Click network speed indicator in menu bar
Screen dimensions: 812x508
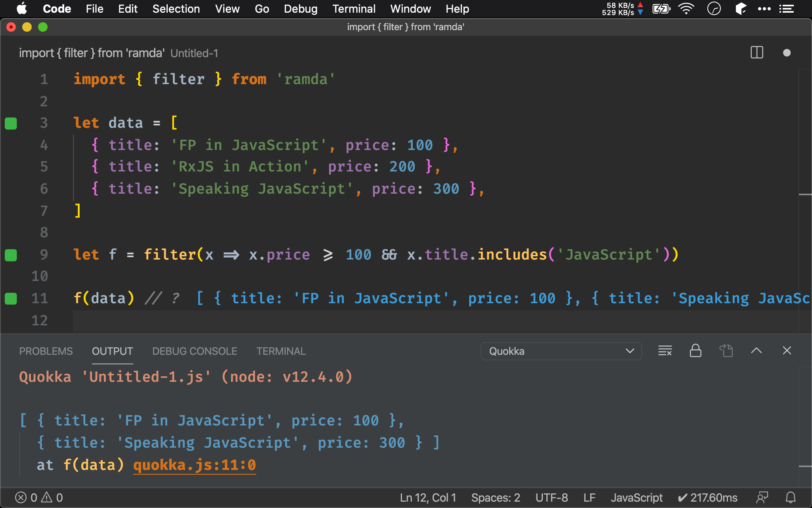pyautogui.click(x=622, y=9)
